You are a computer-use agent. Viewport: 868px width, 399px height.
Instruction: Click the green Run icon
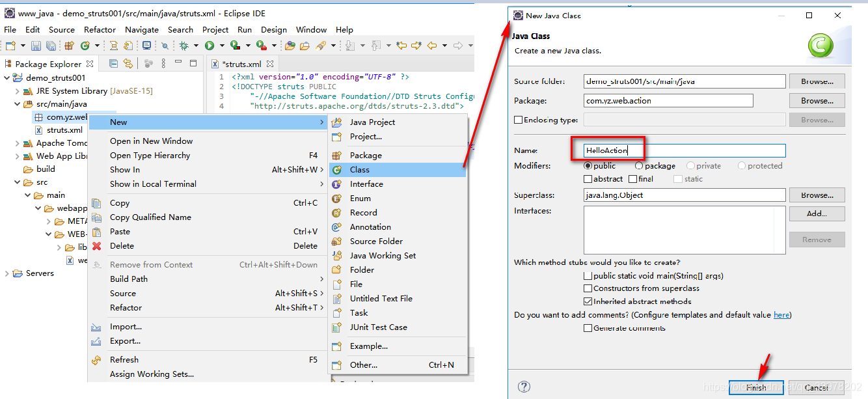(x=210, y=46)
